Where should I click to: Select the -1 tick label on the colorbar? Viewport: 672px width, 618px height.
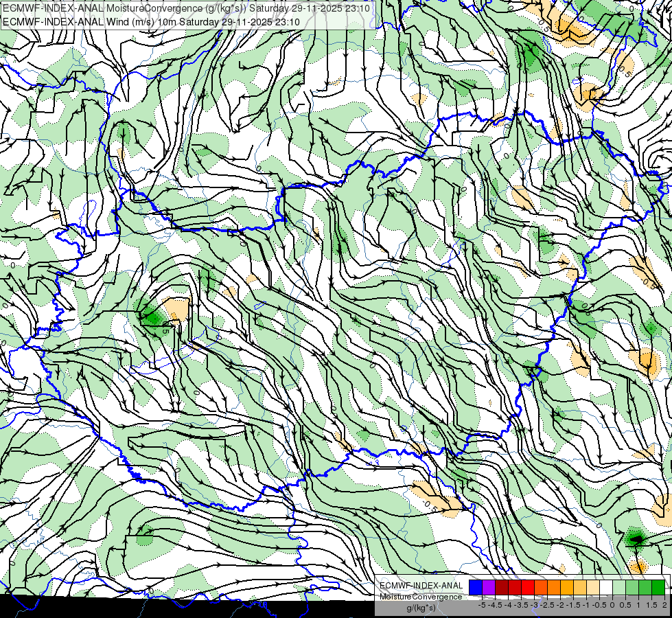(x=586, y=605)
